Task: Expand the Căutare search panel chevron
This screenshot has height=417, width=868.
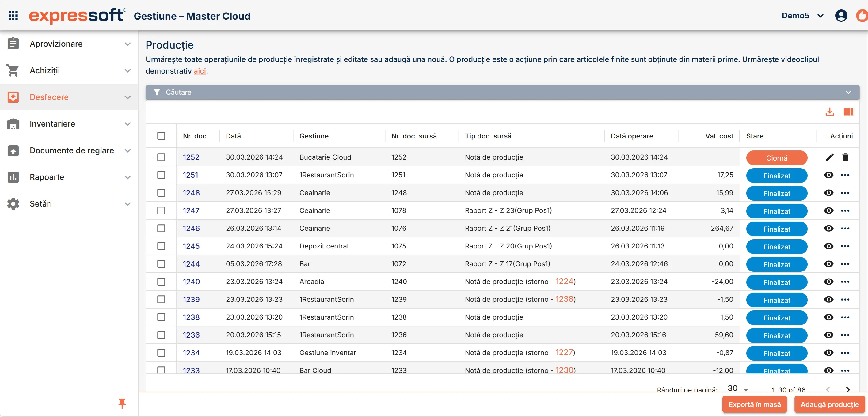Action: (848, 92)
